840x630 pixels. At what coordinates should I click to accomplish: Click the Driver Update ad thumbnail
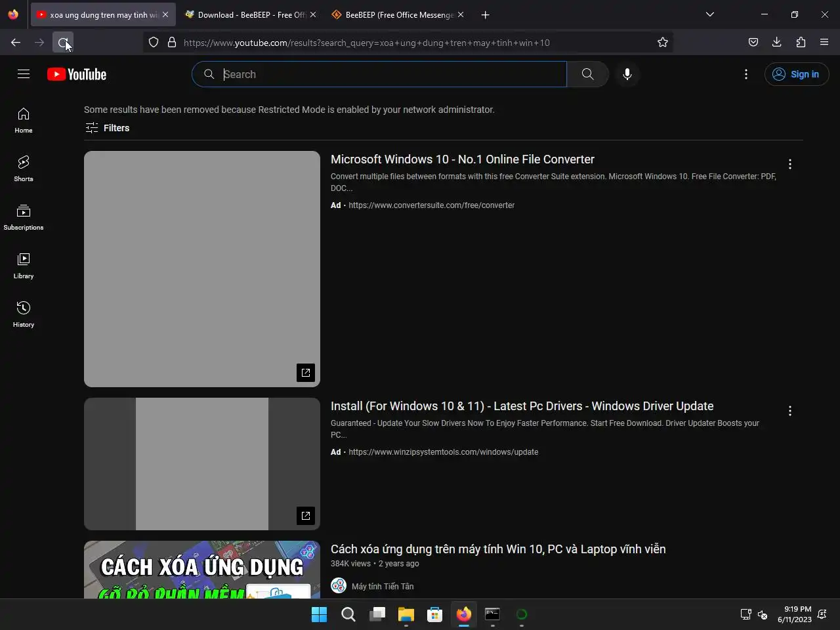coord(202,464)
